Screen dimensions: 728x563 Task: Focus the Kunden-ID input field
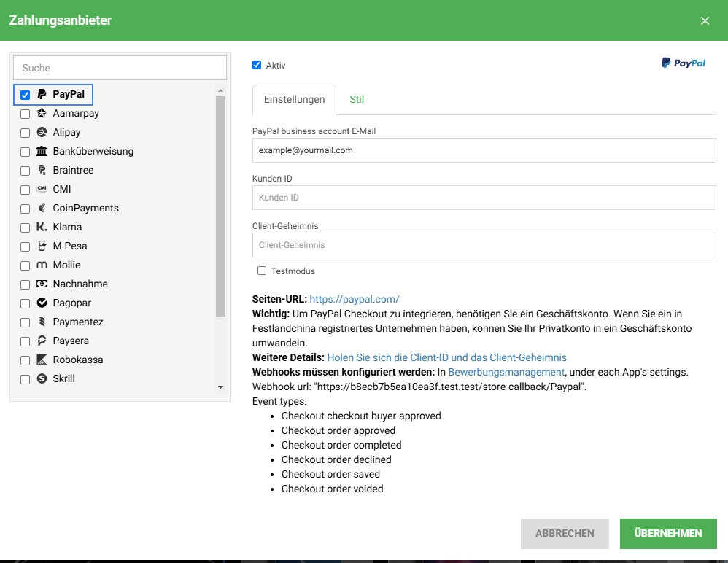point(484,198)
